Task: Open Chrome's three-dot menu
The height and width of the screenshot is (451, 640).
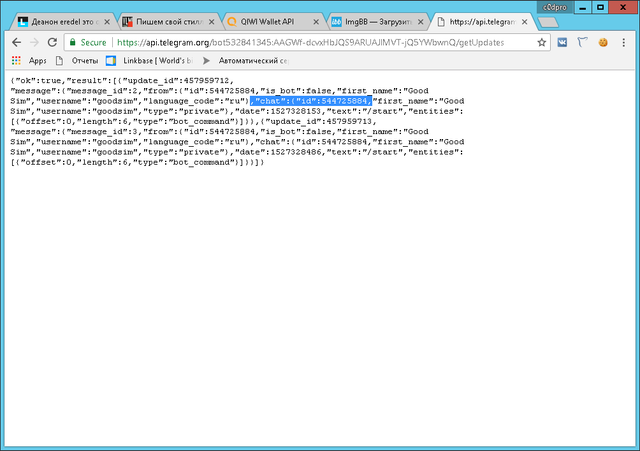Action: [x=624, y=43]
